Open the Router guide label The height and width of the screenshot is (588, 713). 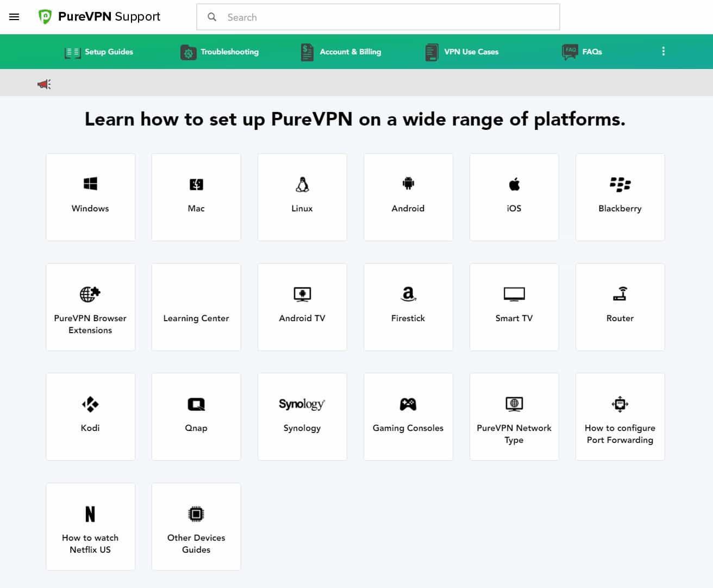point(620,318)
